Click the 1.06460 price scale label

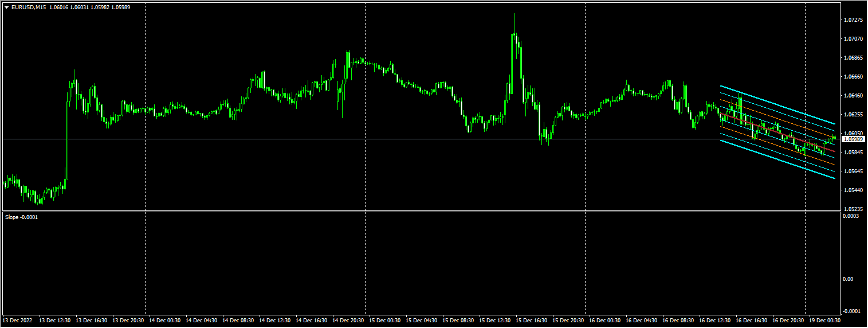(853, 96)
